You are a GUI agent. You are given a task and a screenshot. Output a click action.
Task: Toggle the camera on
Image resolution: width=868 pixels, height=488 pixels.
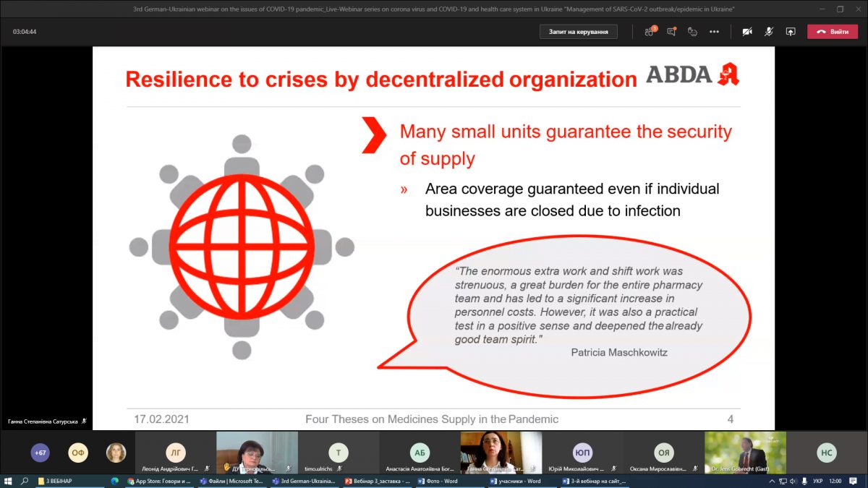pyautogui.click(x=747, y=32)
